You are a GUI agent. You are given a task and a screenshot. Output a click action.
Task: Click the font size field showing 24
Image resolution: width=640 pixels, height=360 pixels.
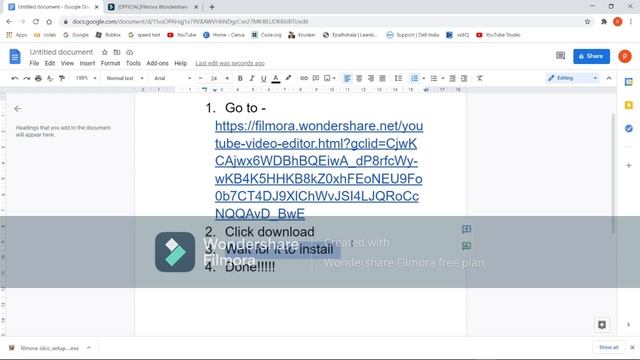pyautogui.click(x=214, y=78)
